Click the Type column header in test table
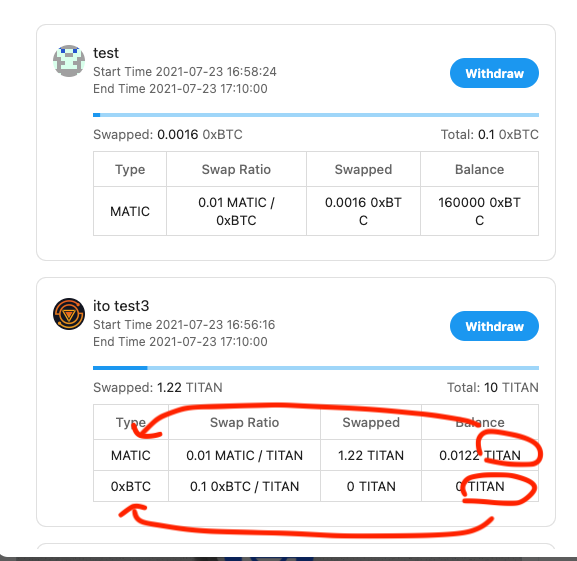 click(x=130, y=169)
